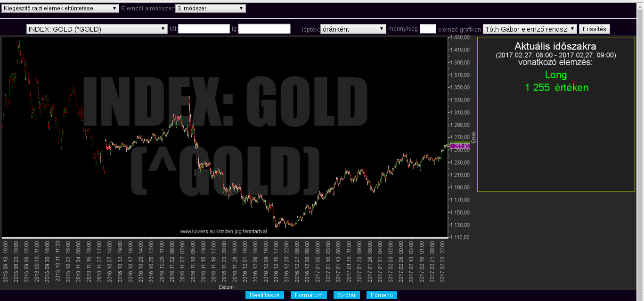
Task: Open the 'Kiegészítő rajzi elemek eltüntetése' dropdown
Action: [x=60, y=8]
